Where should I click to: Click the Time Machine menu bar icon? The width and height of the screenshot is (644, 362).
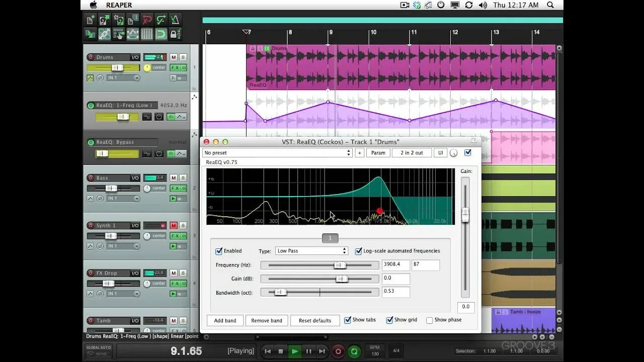[x=441, y=5]
